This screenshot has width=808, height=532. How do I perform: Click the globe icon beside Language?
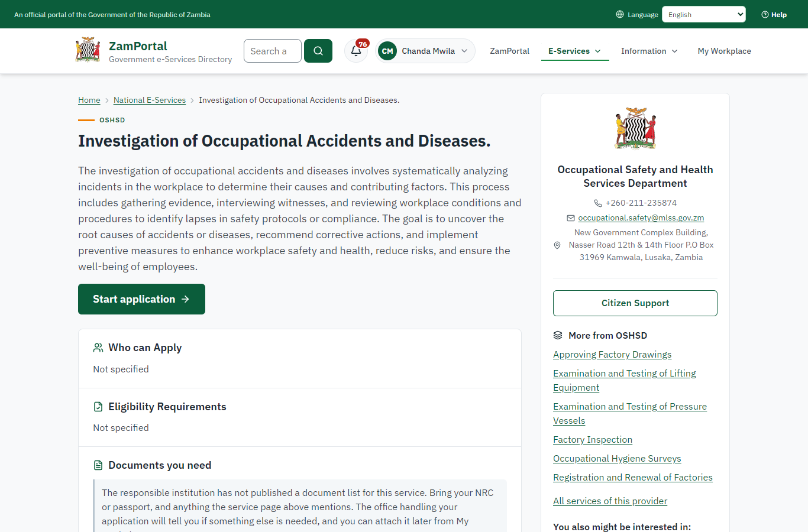(620, 14)
